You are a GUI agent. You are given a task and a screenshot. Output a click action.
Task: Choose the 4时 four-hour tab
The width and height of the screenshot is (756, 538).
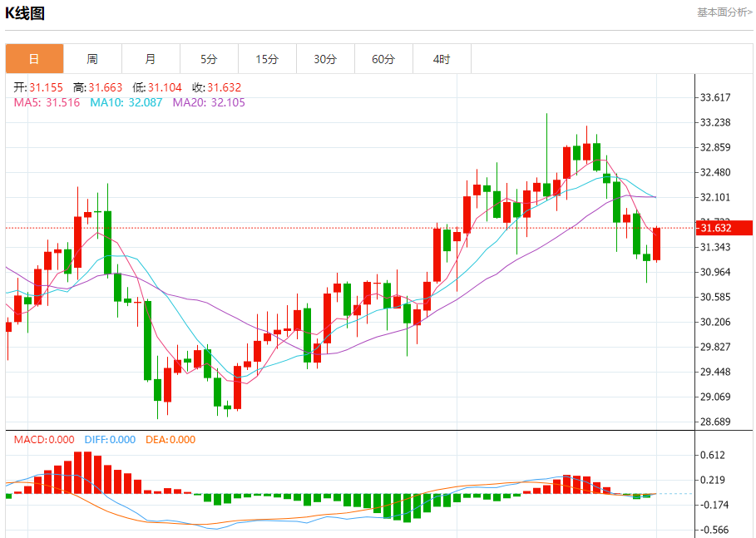pos(442,59)
